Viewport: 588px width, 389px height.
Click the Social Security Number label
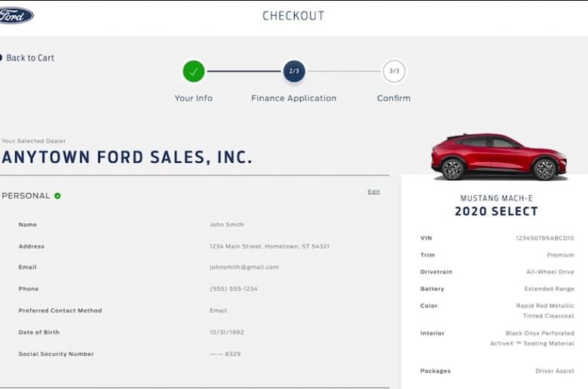coord(57,354)
